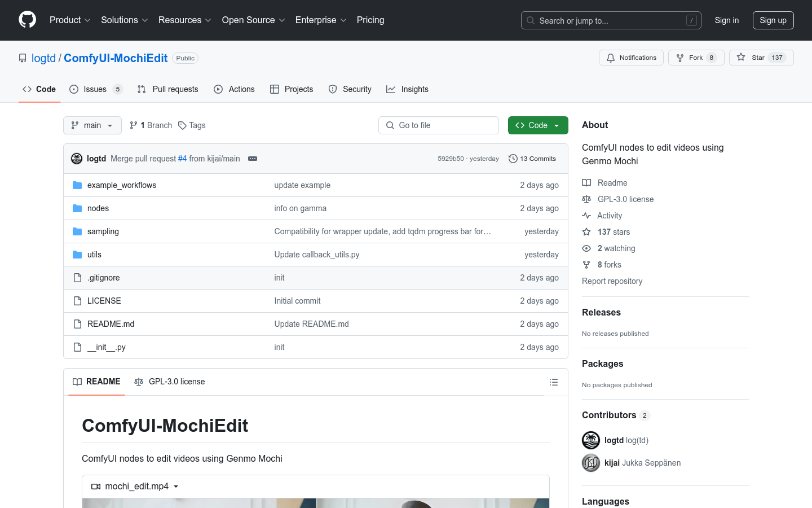Select the README tab in file viewer
This screenshot has width=812, height=508.
click(96, 382)
